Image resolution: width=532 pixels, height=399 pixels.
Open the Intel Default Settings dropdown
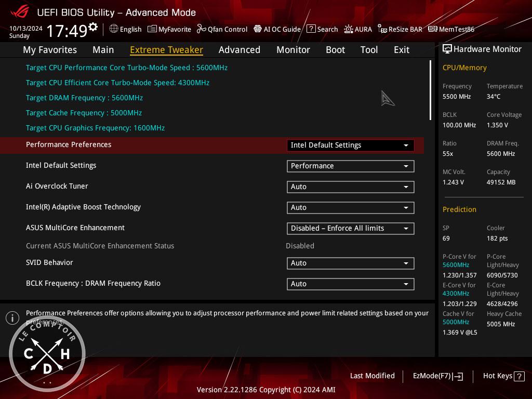click(350, 166)
